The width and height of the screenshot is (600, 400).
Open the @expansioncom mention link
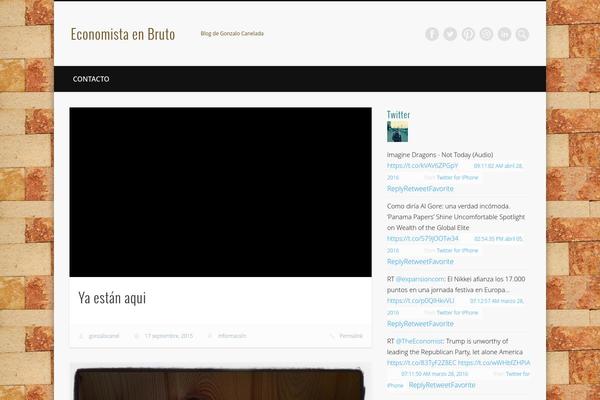(x=420, y=279)
